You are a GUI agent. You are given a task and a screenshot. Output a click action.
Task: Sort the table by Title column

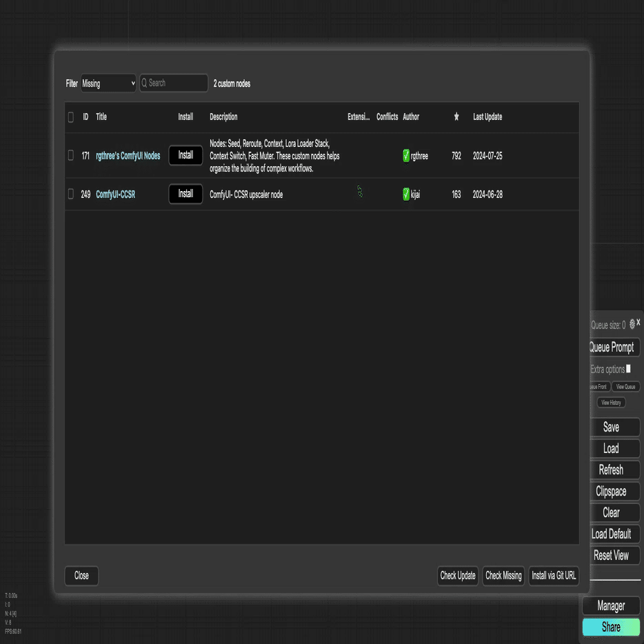point(101,117)
